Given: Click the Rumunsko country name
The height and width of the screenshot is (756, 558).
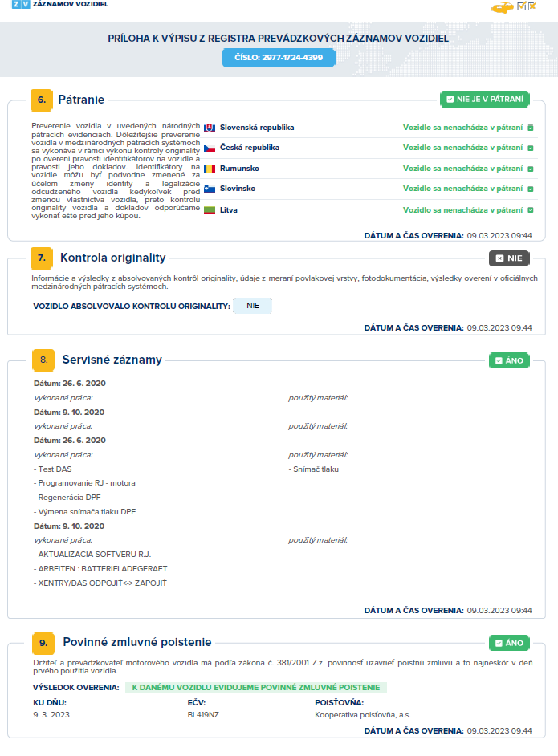Looking at the screenshot, I should [x=239, y=169].
